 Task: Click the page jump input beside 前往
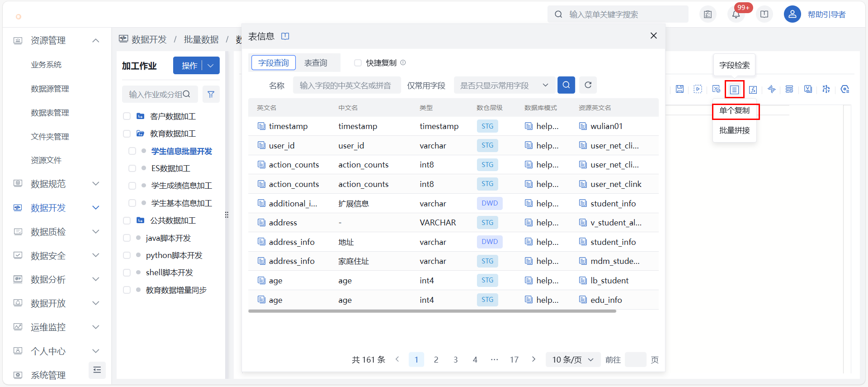635,360
